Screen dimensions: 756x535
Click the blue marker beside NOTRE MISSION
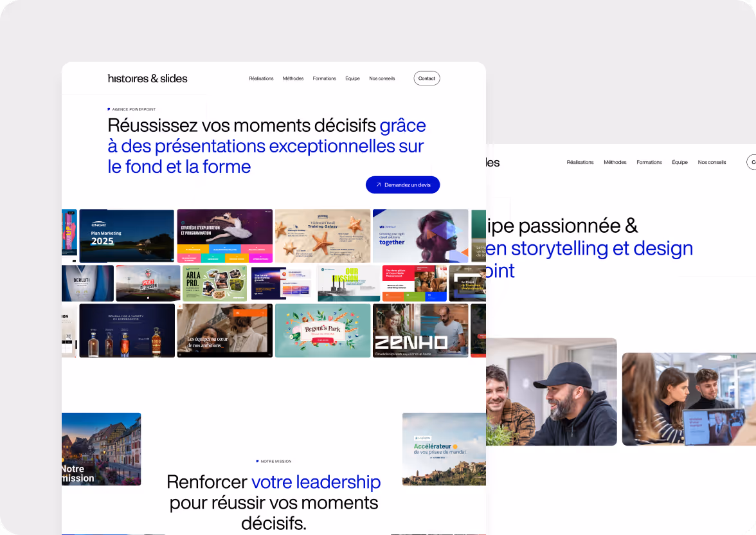(x=256, y=461)
